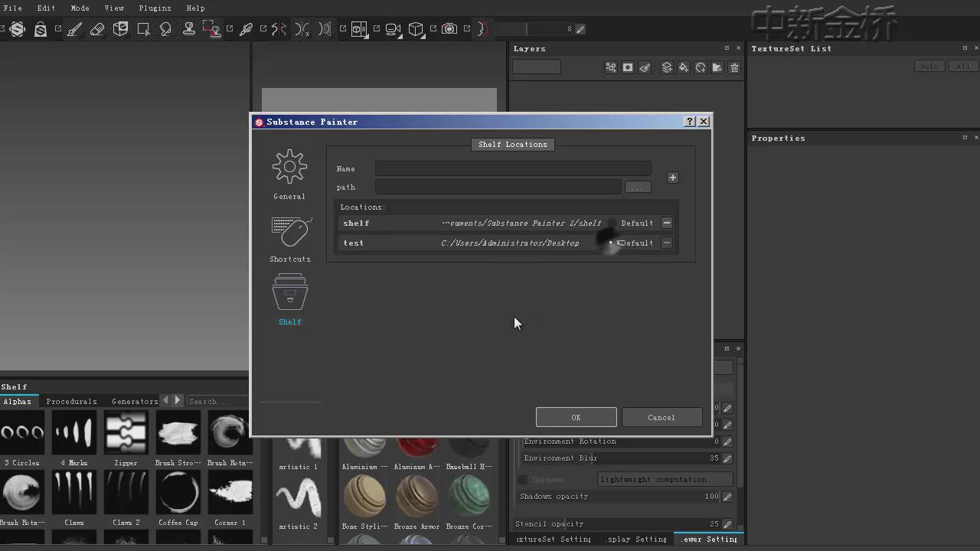This screenshot has height=551, width=980.
Task: Adjust the Shadows opacity slider
Action: click(619, 497)
